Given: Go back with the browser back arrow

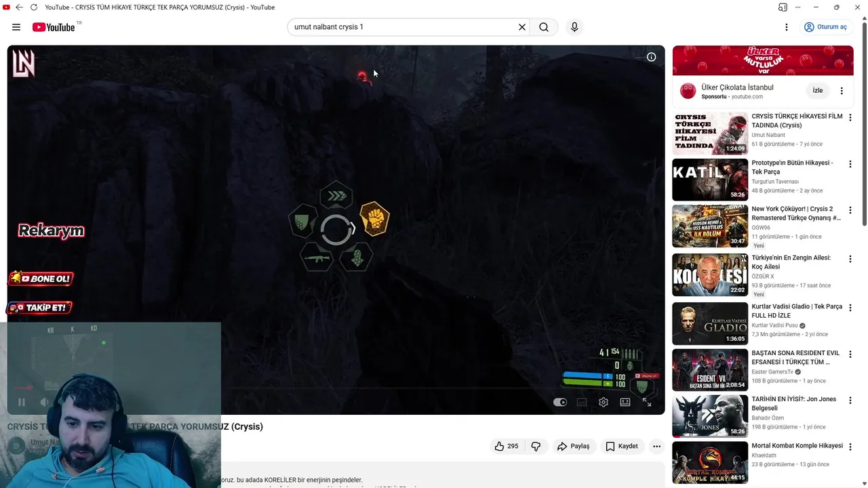Looking at the screenshot, I should pos(19,7).
